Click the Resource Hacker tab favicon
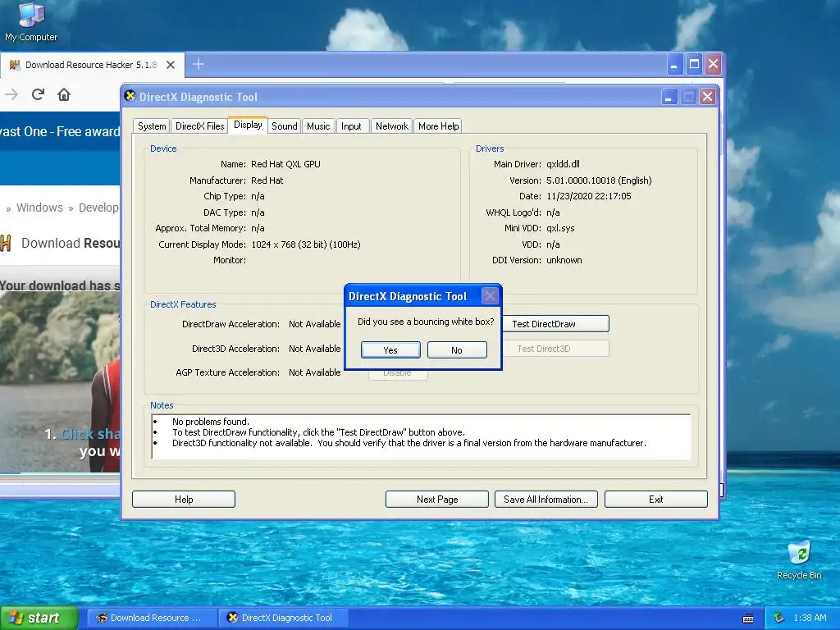 point(15,65)
